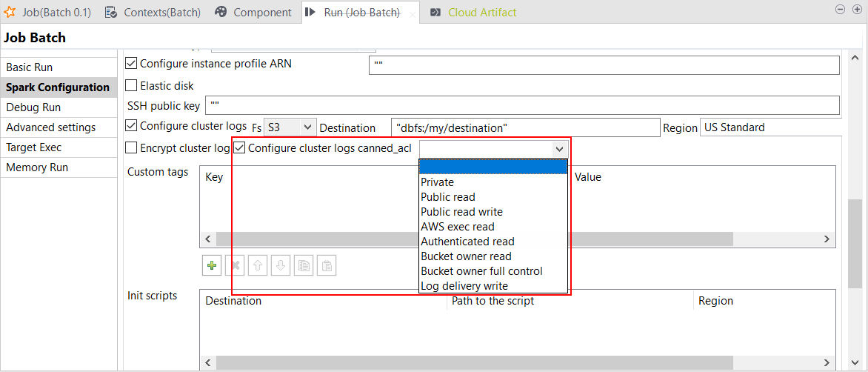Open the Debug Run section
The width and height of the screenshot is (868, 372).
click(33, 107)
